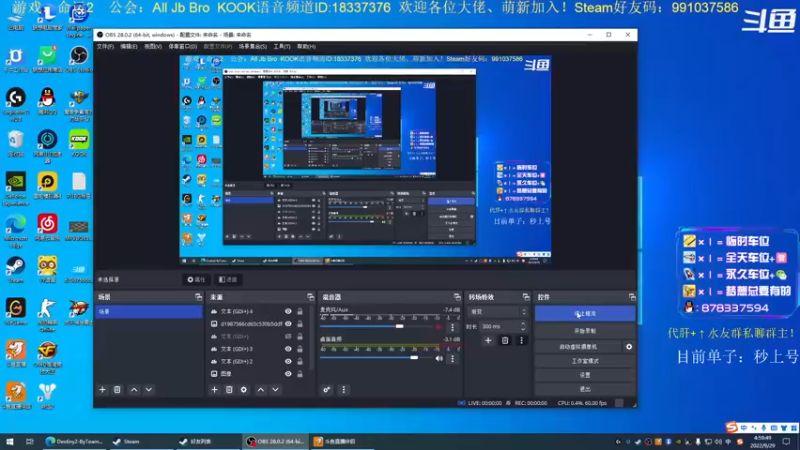Open the transition type dropdown

(x=497, y=311)
